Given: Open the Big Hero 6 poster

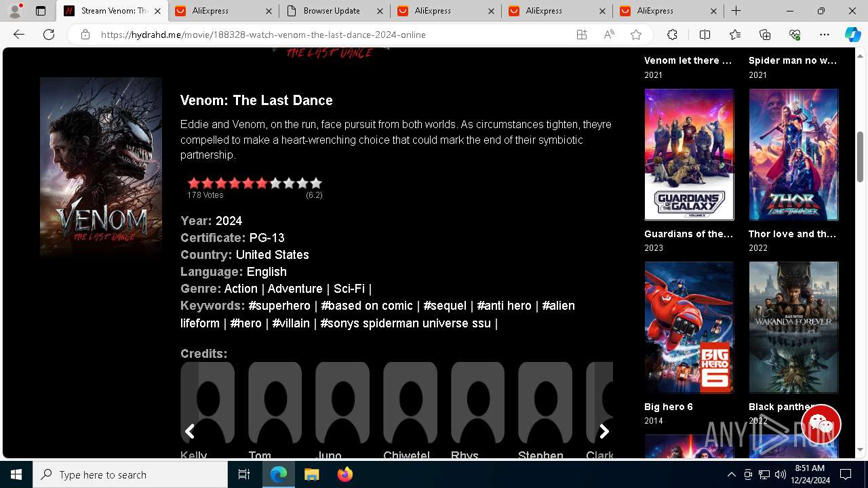Looking at the screenshot, I should pos(689,327).
